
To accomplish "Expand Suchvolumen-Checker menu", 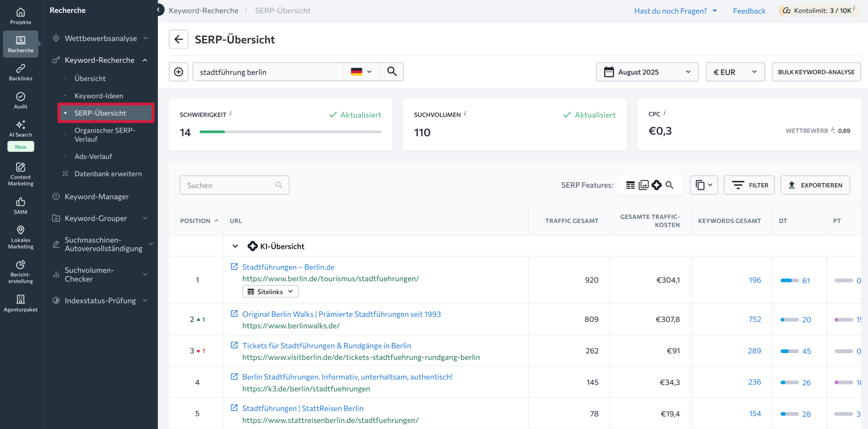I will pos(145,274).
